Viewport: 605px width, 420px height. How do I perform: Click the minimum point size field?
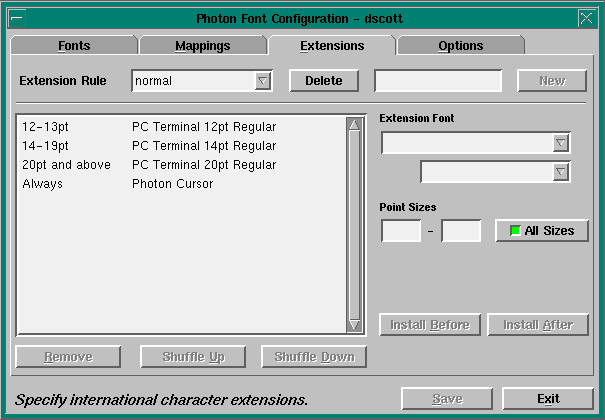[x=401, y=231]
